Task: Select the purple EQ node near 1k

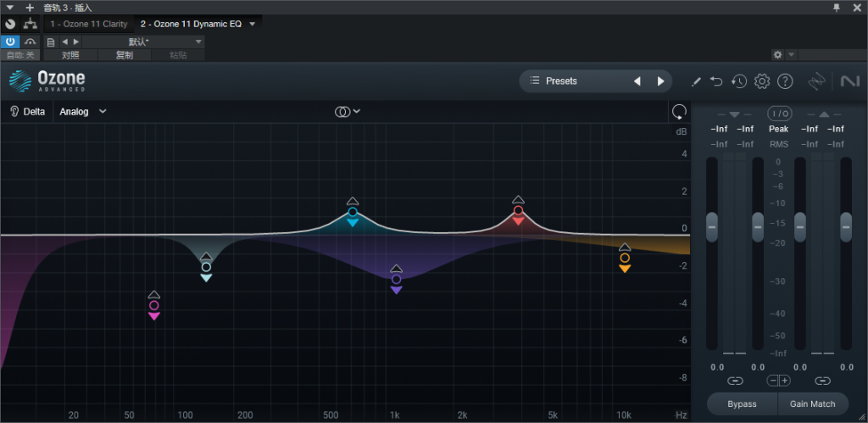Action: 397,279
